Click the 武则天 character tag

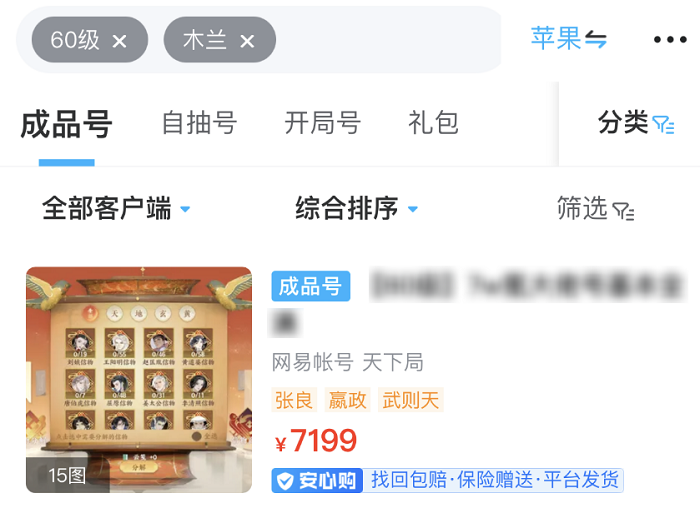point(411,400)
